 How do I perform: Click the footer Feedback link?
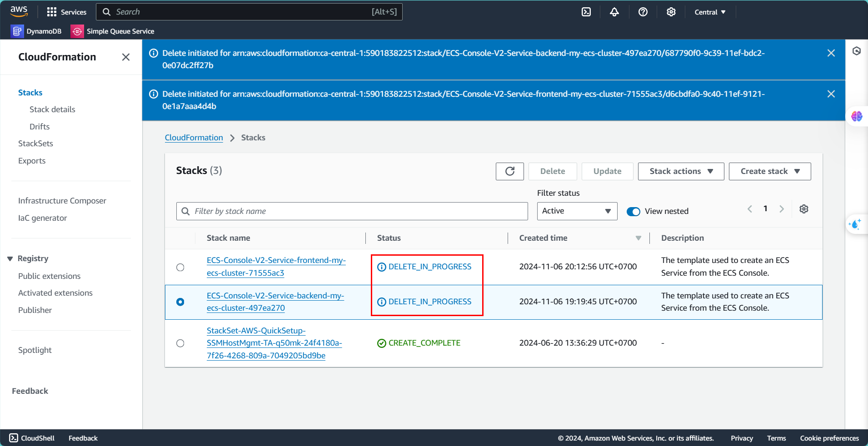[83, 438]
